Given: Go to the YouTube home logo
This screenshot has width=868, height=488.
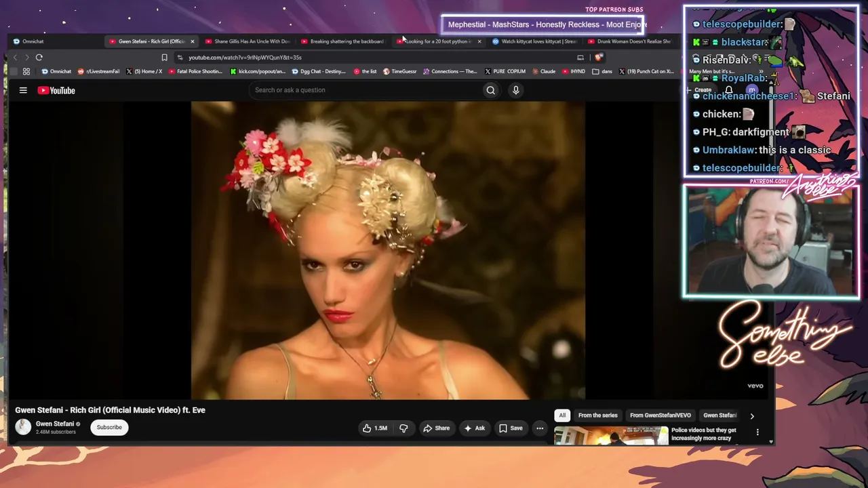Looking at the screenshot, I should pos(56,90).
